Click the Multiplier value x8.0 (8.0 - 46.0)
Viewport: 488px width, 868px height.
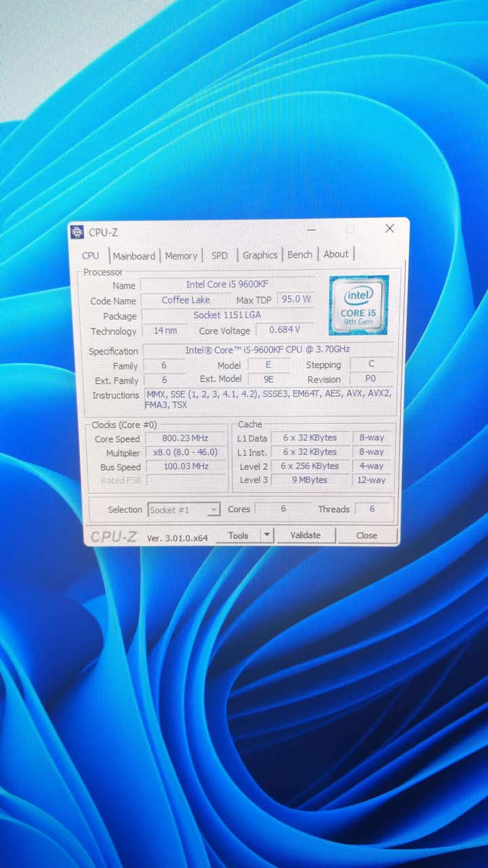[x=185, y=452]
